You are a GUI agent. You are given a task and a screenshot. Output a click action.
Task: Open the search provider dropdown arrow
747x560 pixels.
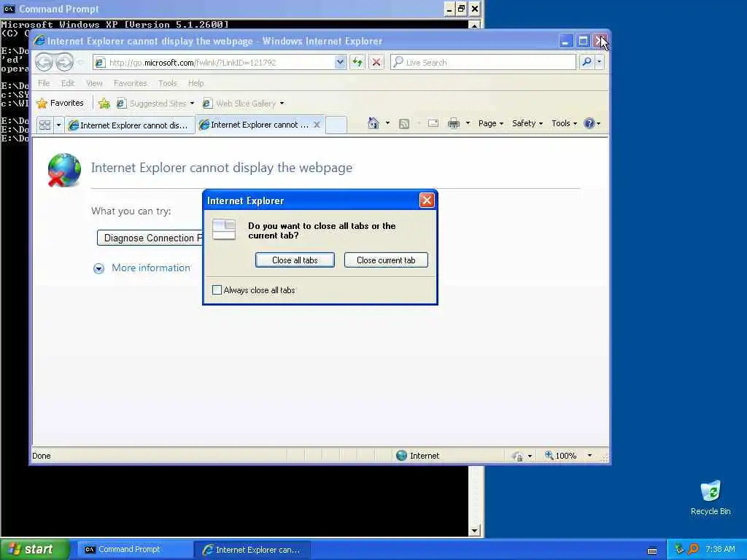click(600, 62)
